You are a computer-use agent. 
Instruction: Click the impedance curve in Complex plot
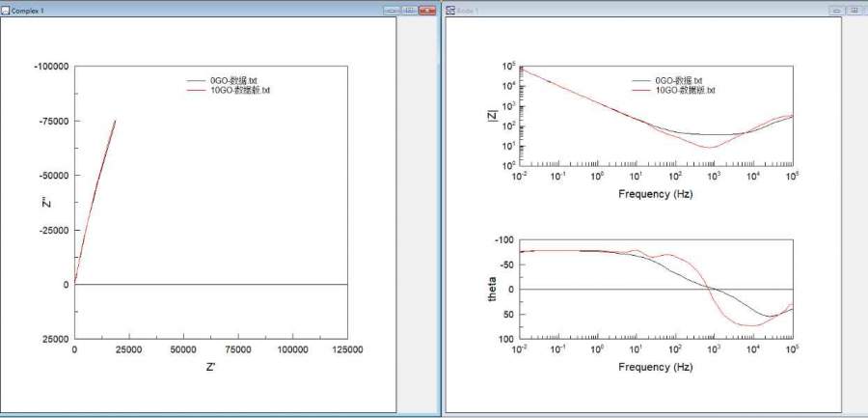[95, 201]
